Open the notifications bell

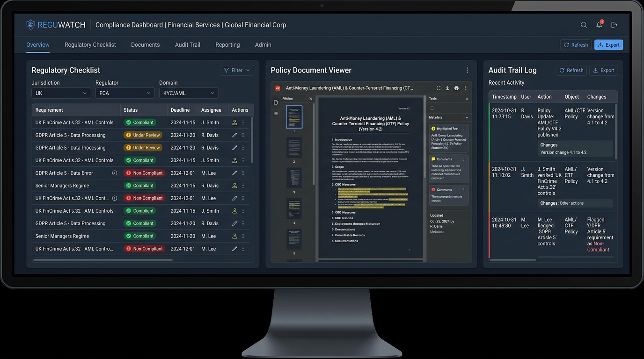point(599,25)
